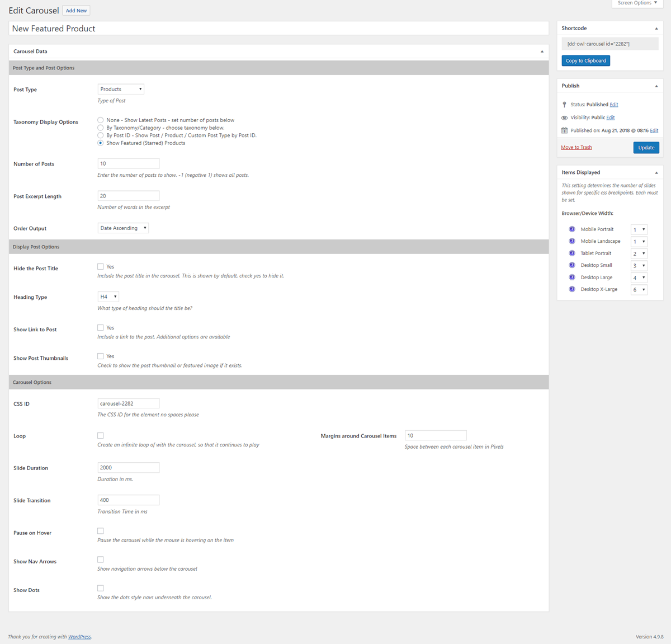The image size is (671, 644).
Task: Click help icon beside Desktop Small
Action: click(572, 265)
